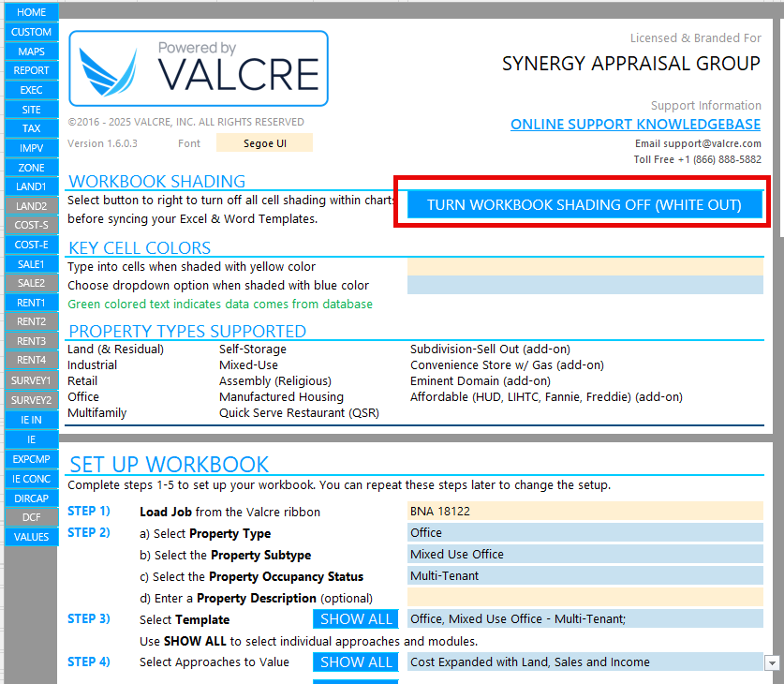Open Template dropdown Office, Mixed Use Office
This screenshot has width=784, height=684.
pos(585,618)
